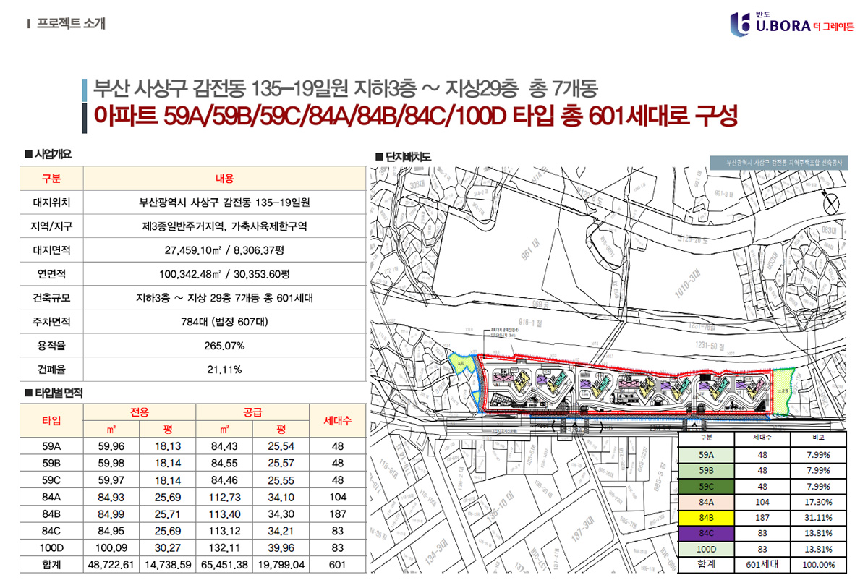The height and width of the screenshot is (588, 868).
Task: Click the '타입별 면적' section heading
Action: [x=59, y=393]
